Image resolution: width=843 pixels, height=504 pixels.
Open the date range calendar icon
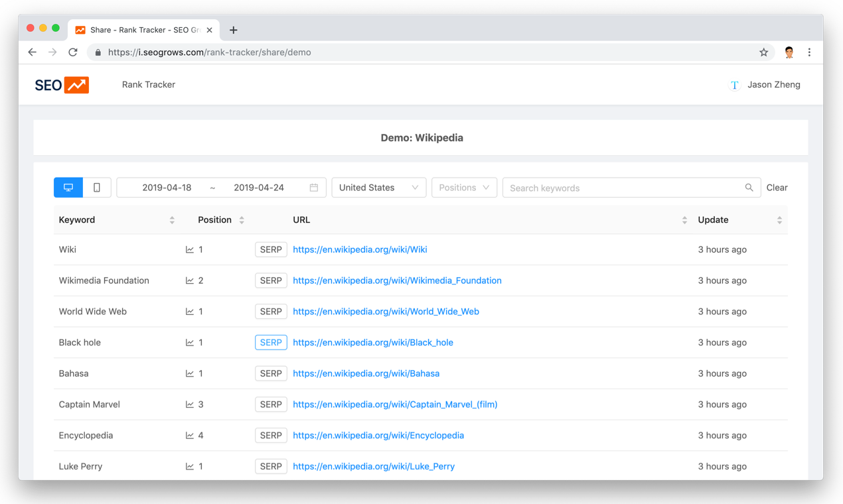313,188
